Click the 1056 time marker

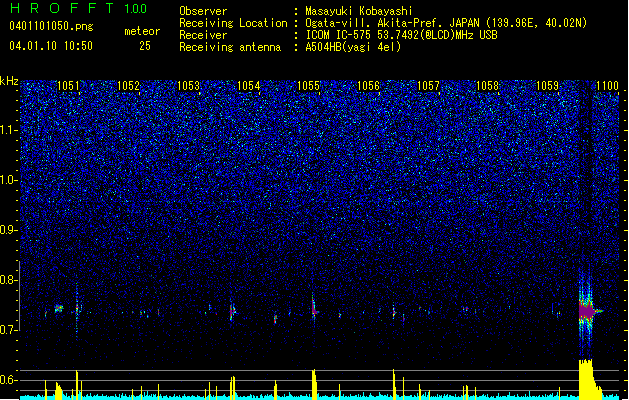(x=368, y=86)
